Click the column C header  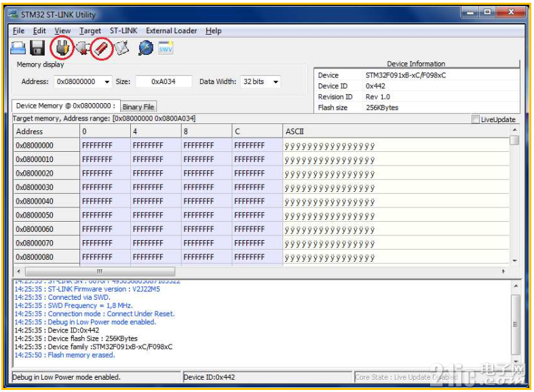coord(257,132)
